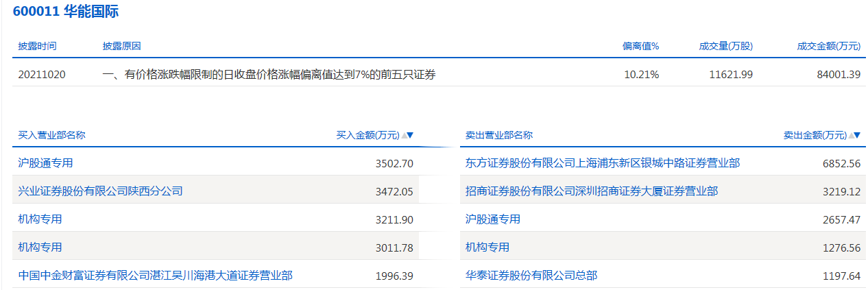This screenshot has width=868, height=290.
Task: Select the 成交量(万股) column header
Action: click(x=725, y=46)
